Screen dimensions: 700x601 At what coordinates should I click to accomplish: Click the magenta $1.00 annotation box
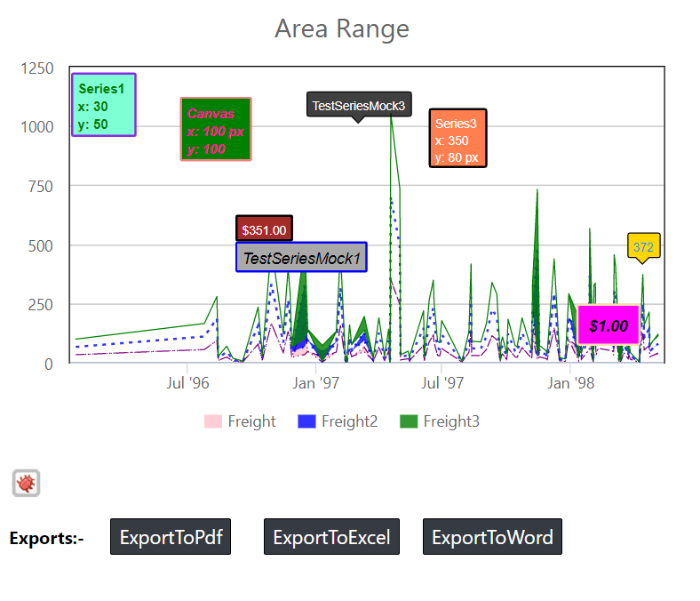click(609, 325)
